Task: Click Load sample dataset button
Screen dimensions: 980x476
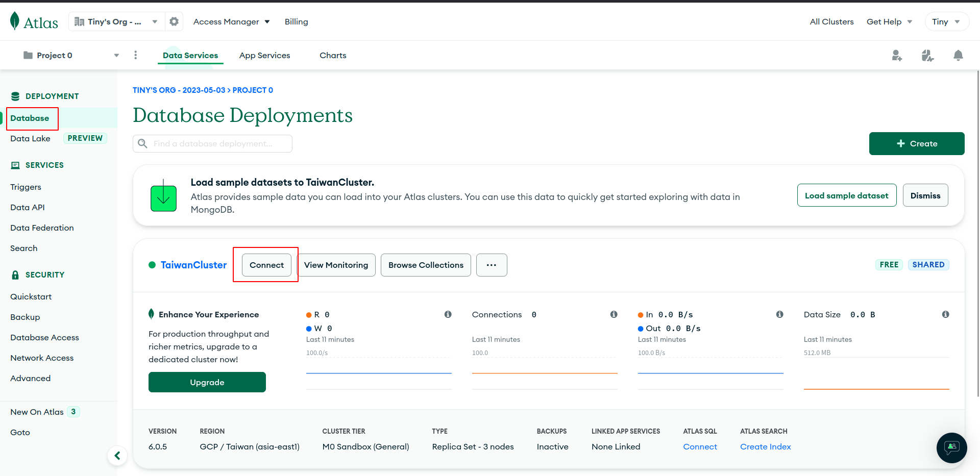Action: click(847, 195)
